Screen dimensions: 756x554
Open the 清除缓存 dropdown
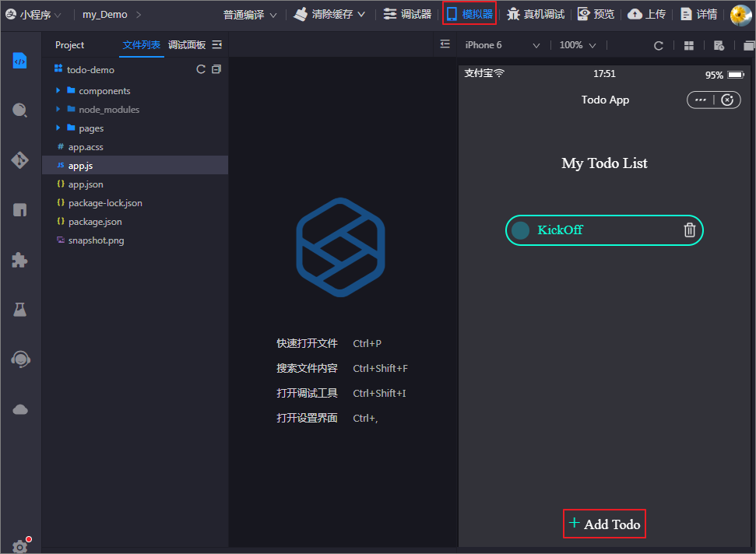click(x=329, y=15)
